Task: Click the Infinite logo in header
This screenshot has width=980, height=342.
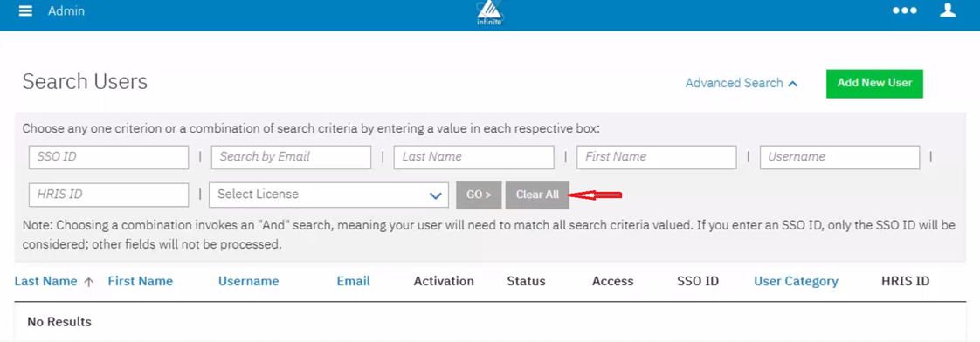Action: point(489,12)
